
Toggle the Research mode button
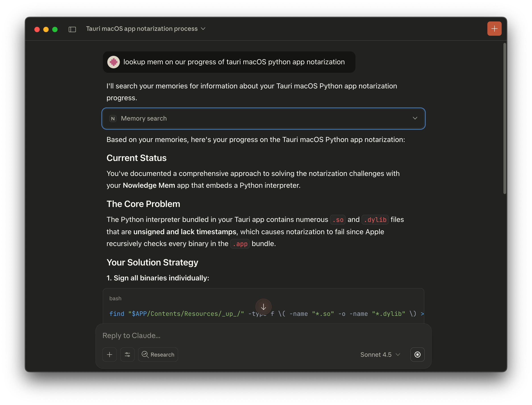[158, 355]
